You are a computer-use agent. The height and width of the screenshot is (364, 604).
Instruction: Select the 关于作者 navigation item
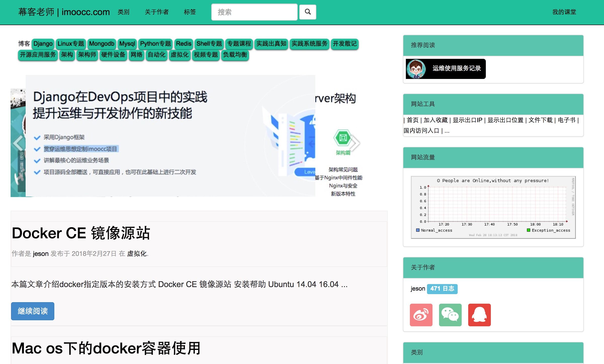157,12
